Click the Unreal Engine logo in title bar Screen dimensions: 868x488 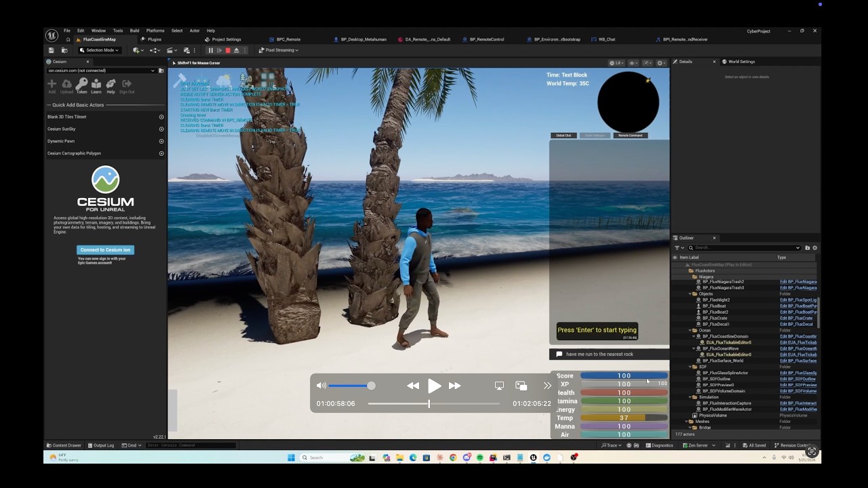click(52, 35)
